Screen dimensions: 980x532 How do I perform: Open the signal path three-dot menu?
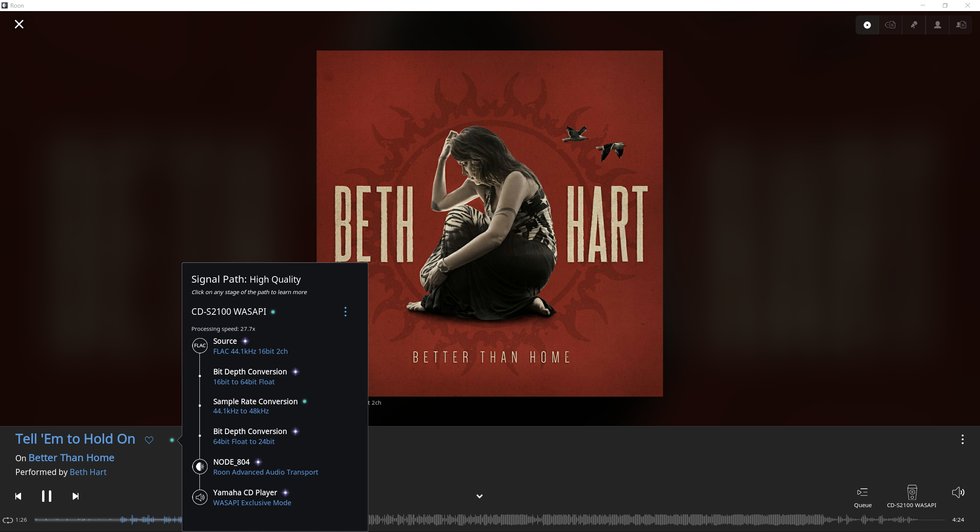click(x=345, y=312)
